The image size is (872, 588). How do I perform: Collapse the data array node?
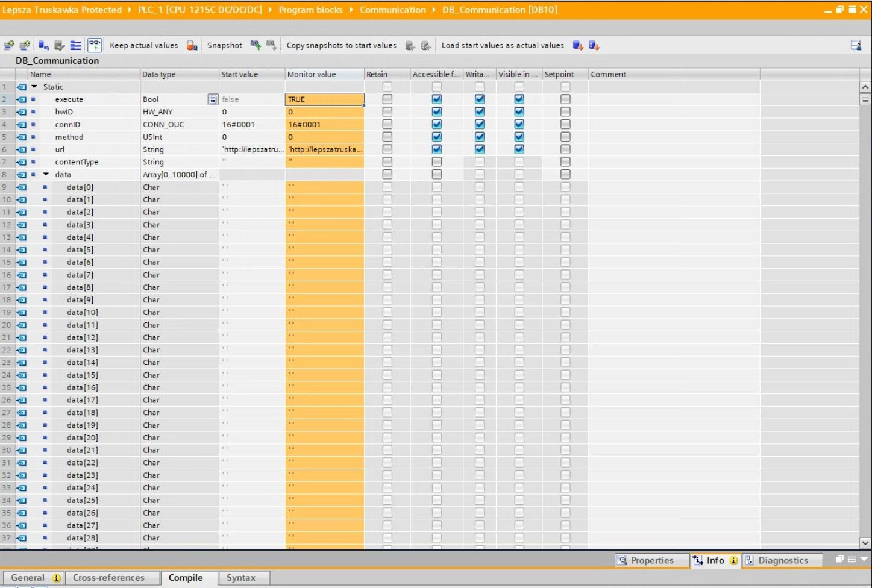46,175
